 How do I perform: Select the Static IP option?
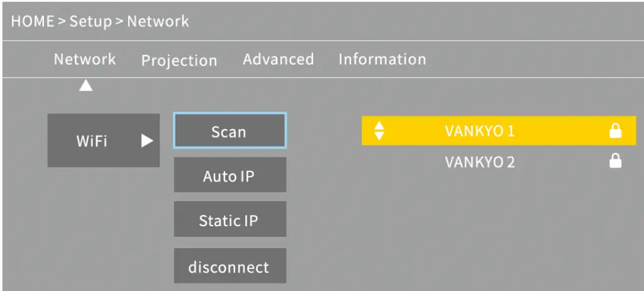(230, 220)
